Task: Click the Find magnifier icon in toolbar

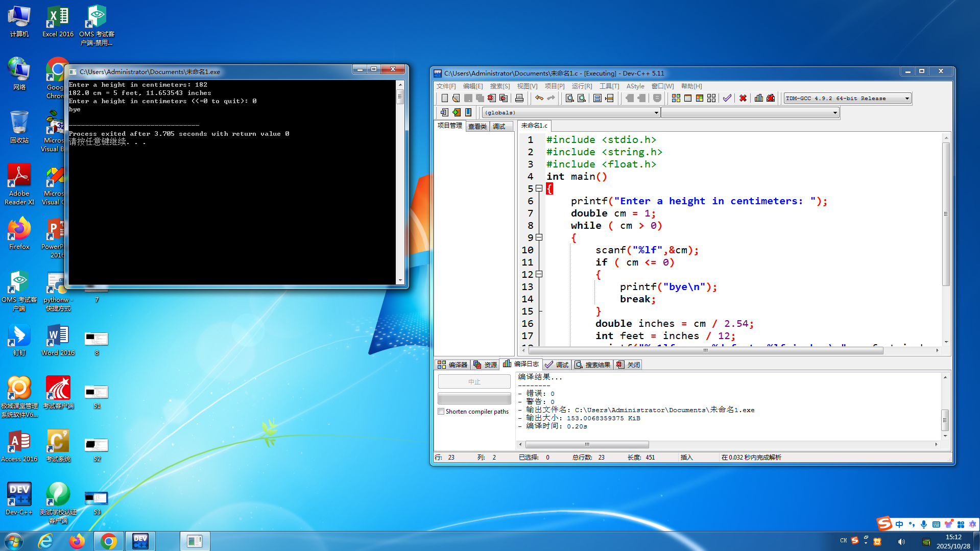Action: coord(569,98)
